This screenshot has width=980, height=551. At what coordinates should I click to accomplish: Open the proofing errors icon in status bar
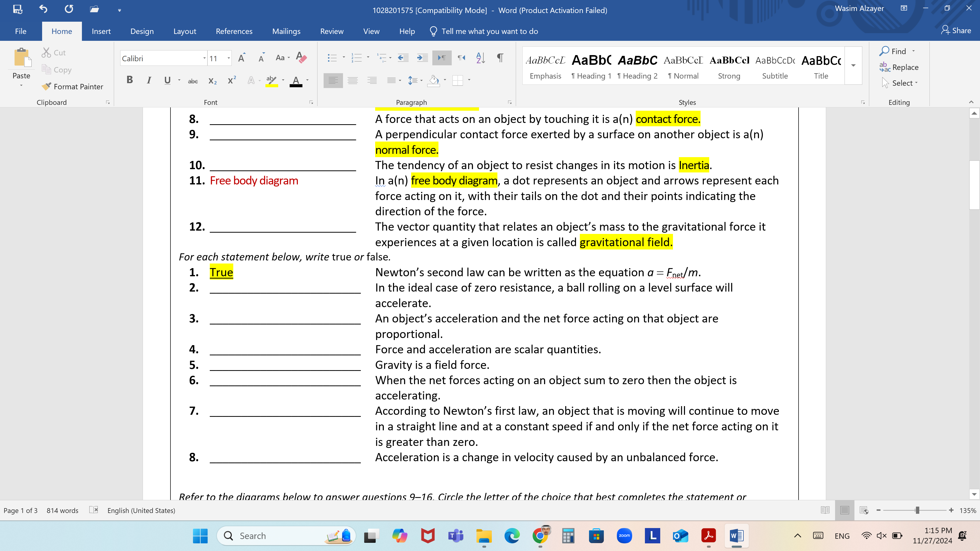click(x=94, y=510)
